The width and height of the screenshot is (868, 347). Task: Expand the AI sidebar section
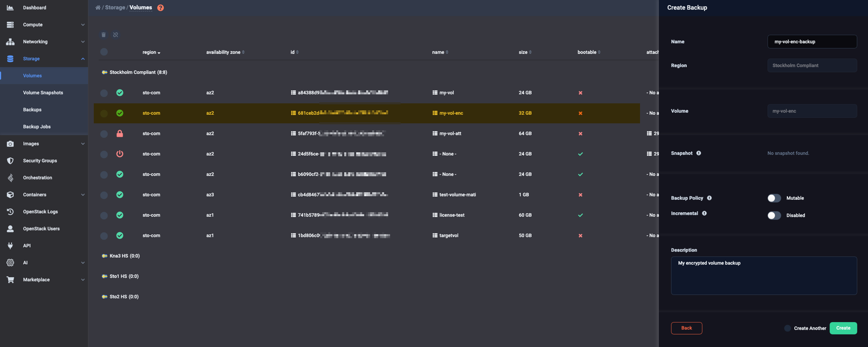[x=44, y=262]
